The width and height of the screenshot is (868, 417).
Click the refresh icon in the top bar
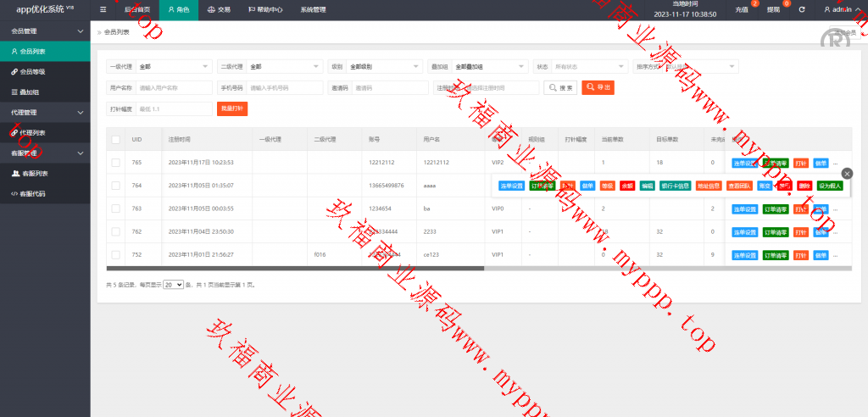tap(802, 10)
